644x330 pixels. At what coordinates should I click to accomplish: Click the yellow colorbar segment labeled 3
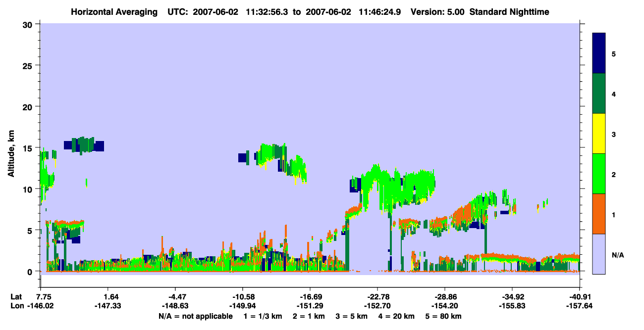click(x=599, y=134)
